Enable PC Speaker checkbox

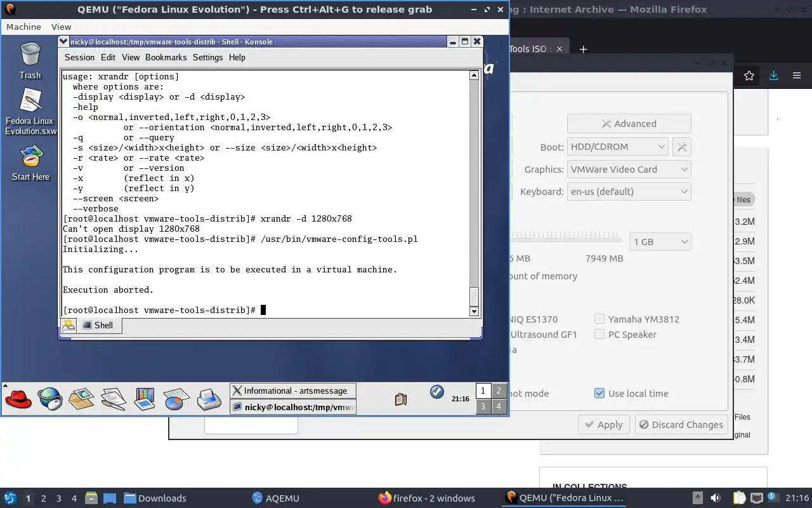pos(599,334)
